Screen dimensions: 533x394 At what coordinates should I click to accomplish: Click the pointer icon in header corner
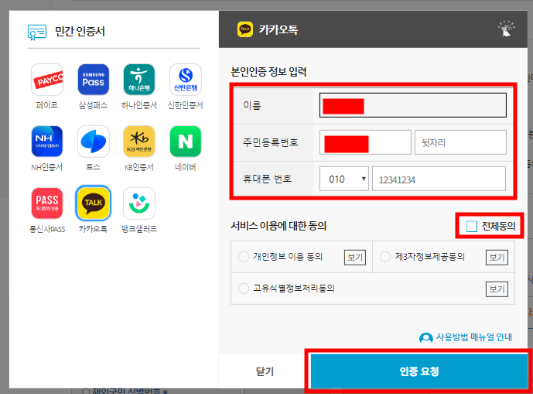click(x=506, y=29)
